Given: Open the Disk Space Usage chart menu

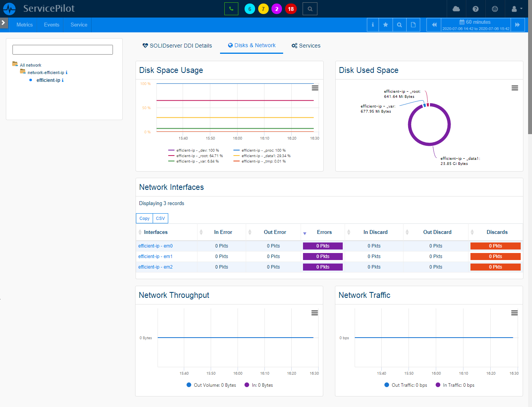Looking at the screenshot, I should point(315,88).
